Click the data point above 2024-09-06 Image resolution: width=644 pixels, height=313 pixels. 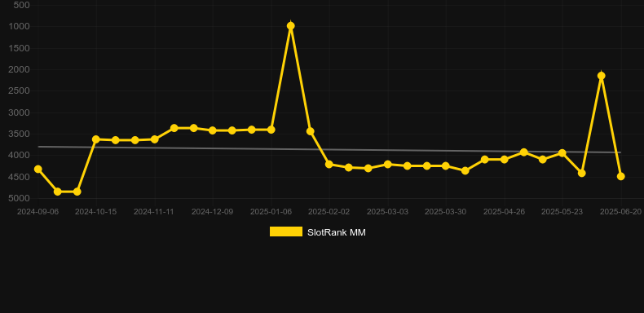(37, 169)
